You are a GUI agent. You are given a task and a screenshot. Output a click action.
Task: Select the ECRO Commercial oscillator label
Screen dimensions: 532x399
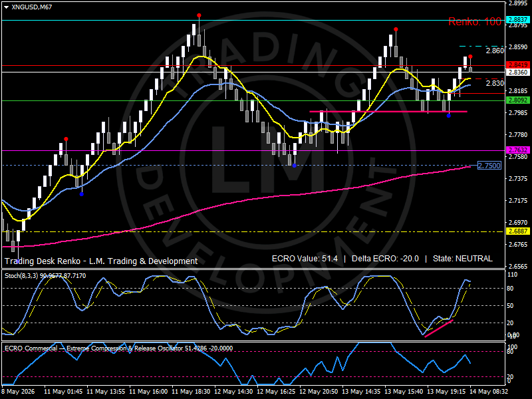(x=119, y=348)
